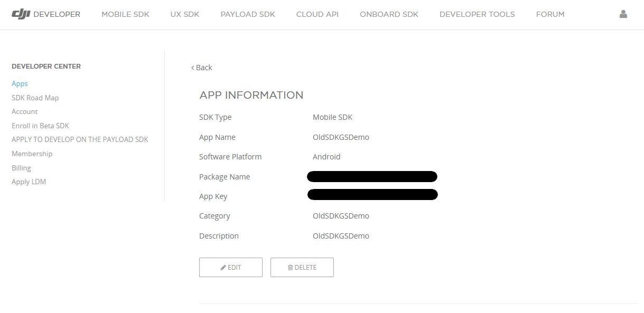Image resolution: width=644 pixels, height=313 pixels.
Task: Select Apps in the Developer Center sidebar
Action: point(20,83)
